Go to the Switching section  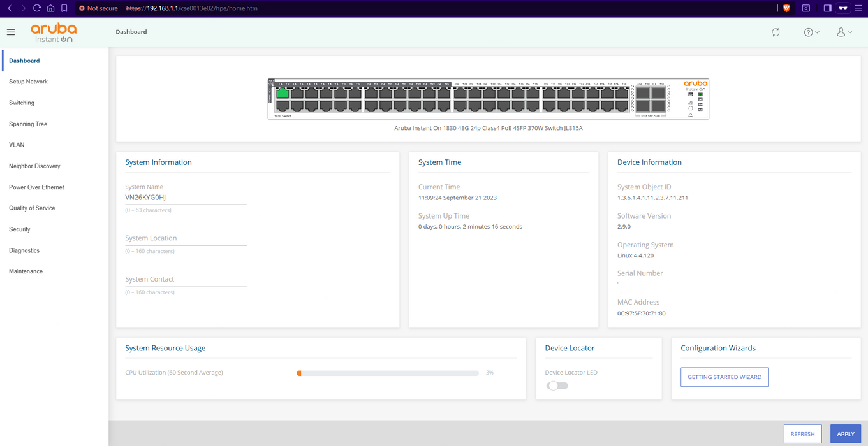(x=22, y=103)
